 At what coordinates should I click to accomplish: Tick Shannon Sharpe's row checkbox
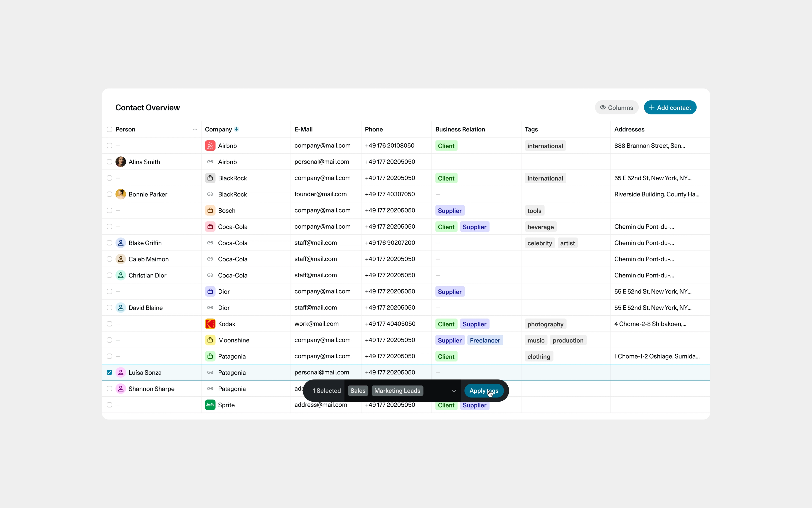(109, 389)
